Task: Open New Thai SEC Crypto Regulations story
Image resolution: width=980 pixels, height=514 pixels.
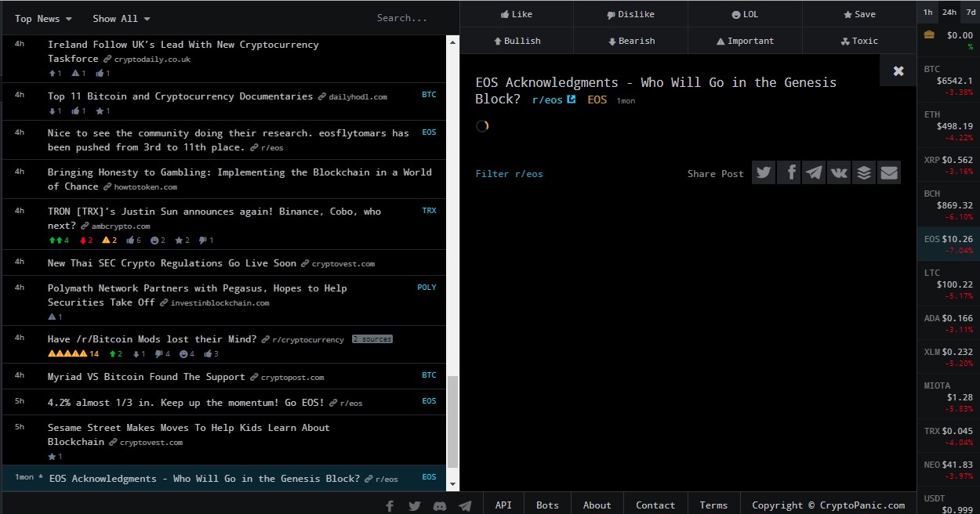Action: pos(172,263)
